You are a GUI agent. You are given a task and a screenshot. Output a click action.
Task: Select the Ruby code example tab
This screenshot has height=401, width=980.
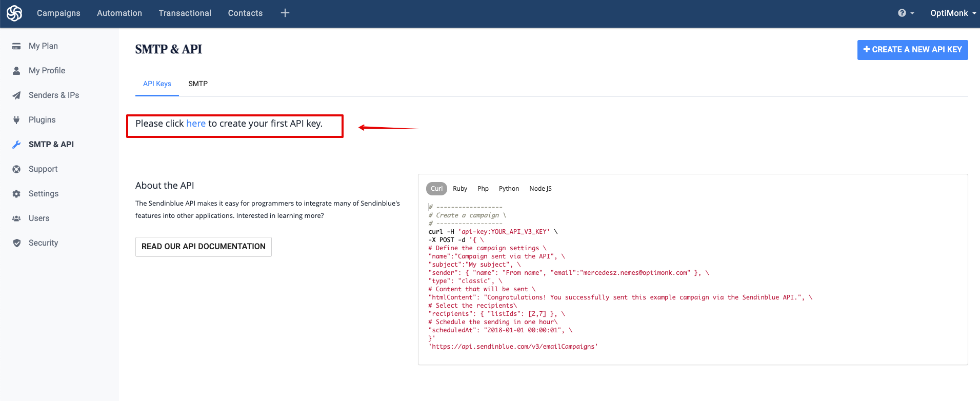[460, 189]
